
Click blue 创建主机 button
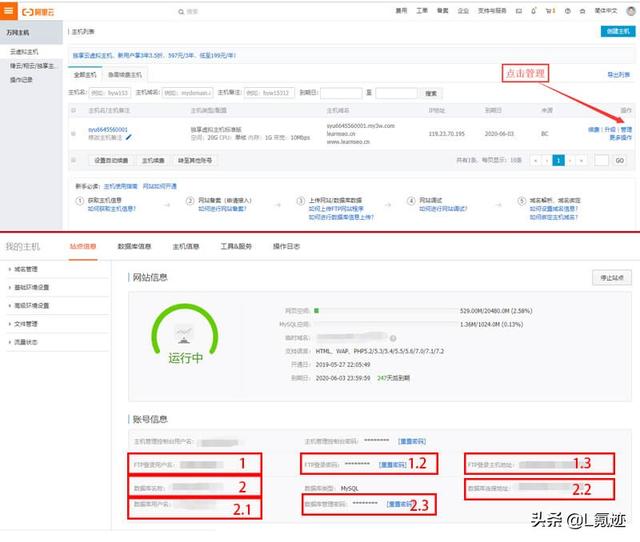[618, 31]
